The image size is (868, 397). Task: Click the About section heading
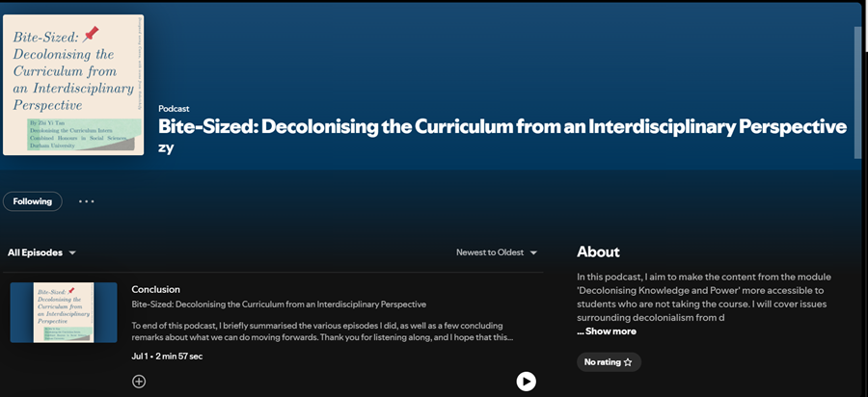pyautogui.click(x=598, y=251)
